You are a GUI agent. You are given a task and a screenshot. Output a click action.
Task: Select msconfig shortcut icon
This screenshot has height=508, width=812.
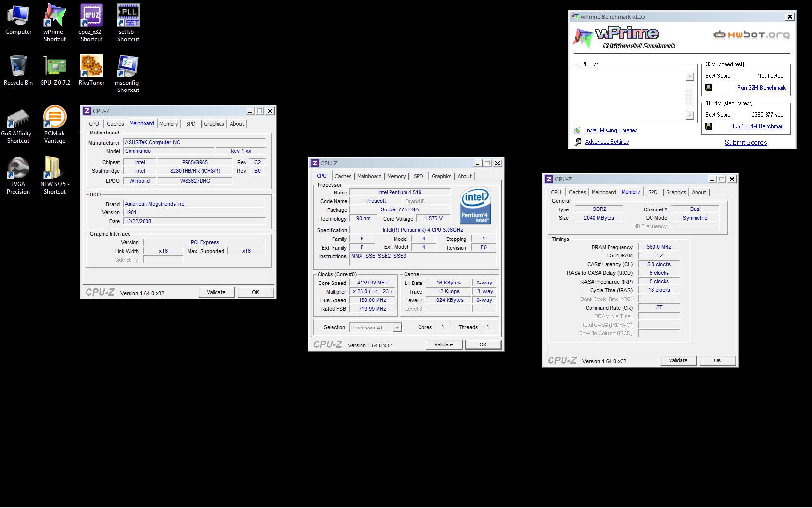click(128, 74)
